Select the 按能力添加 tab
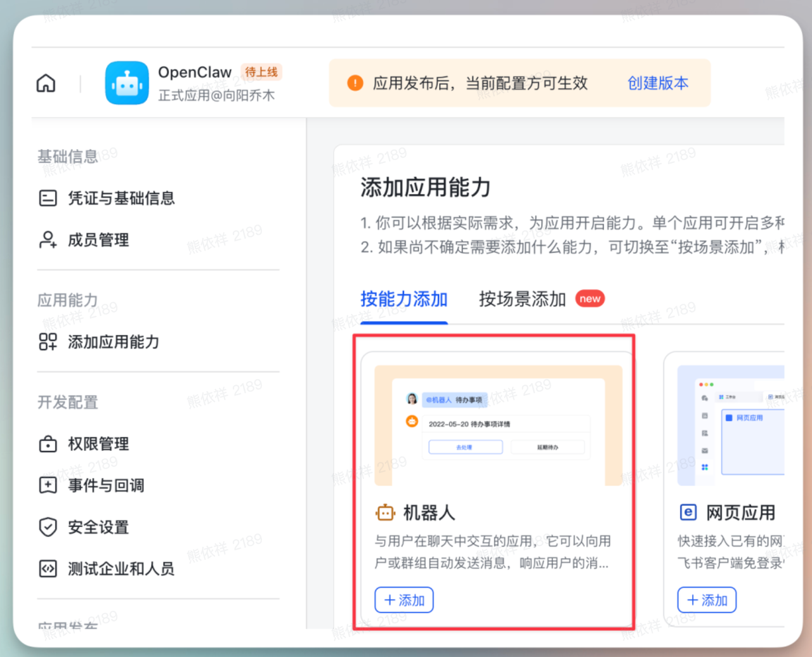The width and height of the screenshot is (812, 657). (x=403, y=299)
